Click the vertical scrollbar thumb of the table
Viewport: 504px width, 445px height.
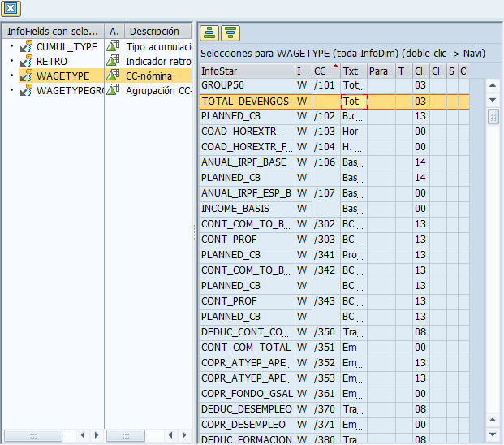493,117
